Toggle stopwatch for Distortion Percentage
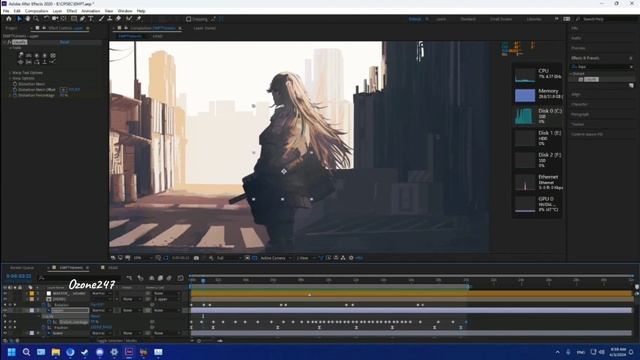640x360 pixels. click(x=15, y=95)
